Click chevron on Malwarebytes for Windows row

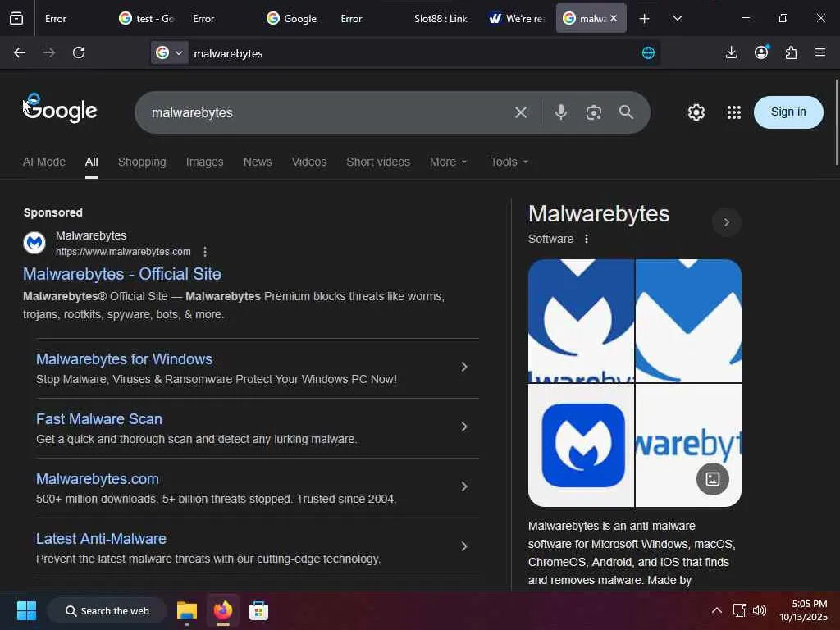[464, 367]
